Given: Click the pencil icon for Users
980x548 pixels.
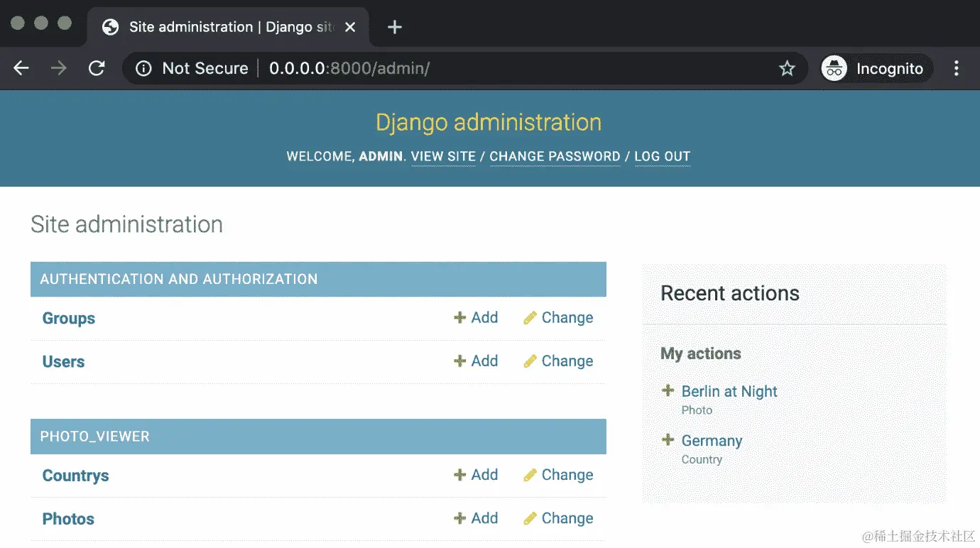Looking at the screenshot, I should (x=530, y=361).
